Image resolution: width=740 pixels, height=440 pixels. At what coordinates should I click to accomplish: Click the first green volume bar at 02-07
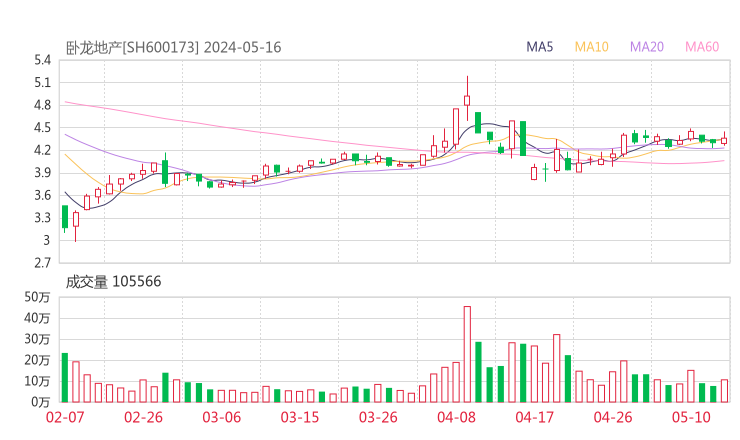pyautogui.click(x=65, y=378)
